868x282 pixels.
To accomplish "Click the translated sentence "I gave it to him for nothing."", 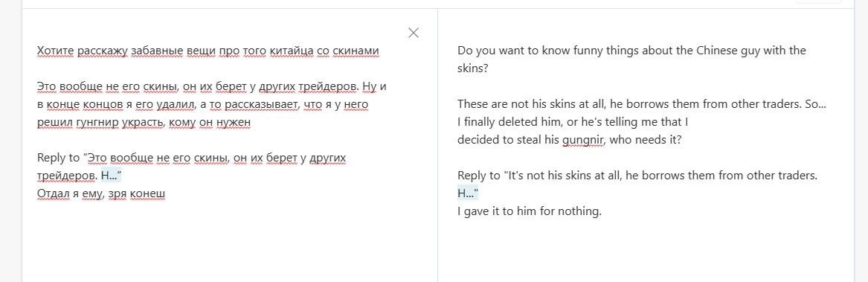I will 530,211.
